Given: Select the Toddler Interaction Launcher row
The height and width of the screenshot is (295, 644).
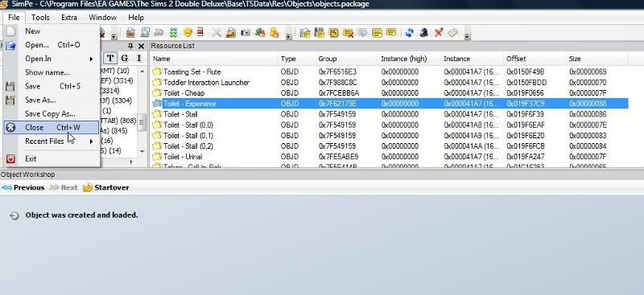Looking at the screenshot, I should (x=389, y=83).
